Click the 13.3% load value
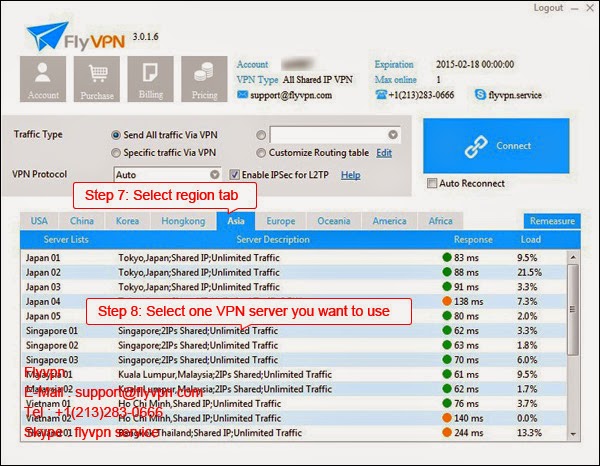 [x=529, y=433]
